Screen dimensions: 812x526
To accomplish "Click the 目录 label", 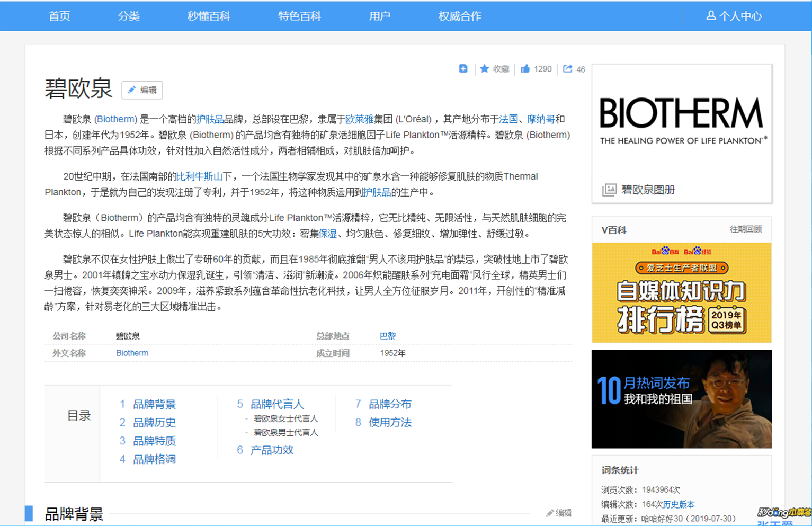I will pyautogui.click(x=79, y=416).
